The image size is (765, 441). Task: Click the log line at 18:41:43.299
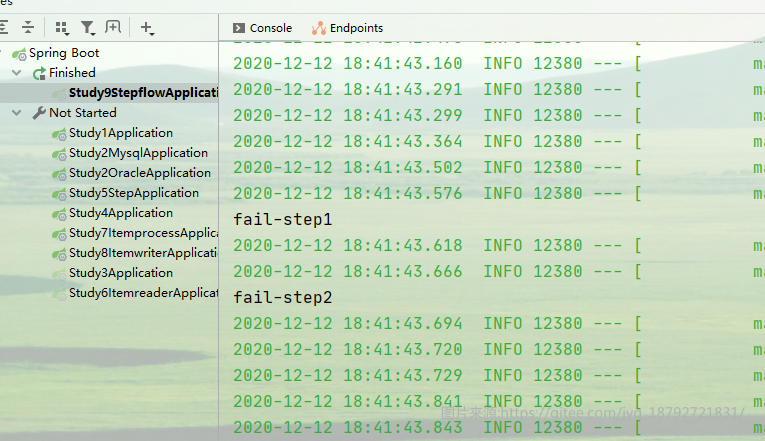tap(499, 116)
